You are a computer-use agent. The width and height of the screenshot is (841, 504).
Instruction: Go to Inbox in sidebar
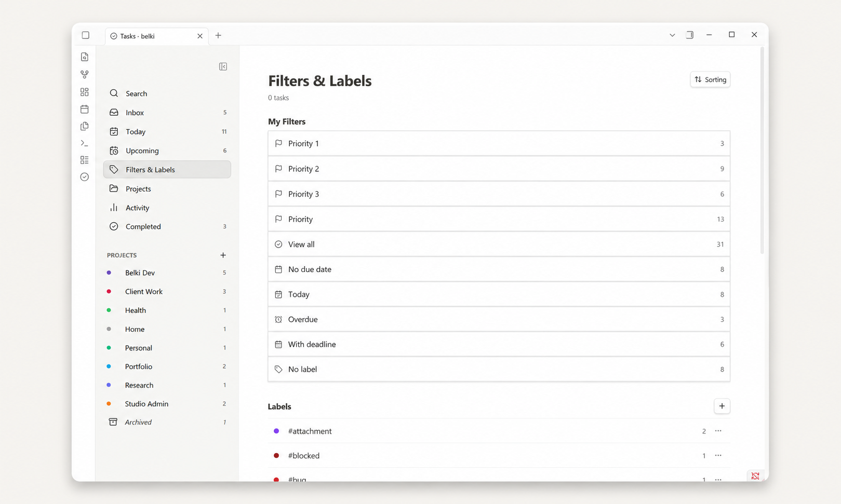167,113
